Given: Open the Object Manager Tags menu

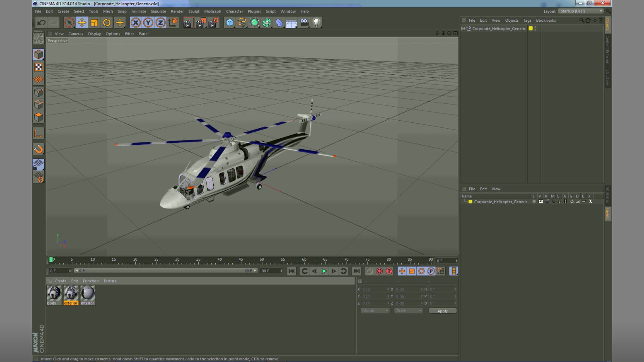Looking at the screenshot, I should [527, 21].
